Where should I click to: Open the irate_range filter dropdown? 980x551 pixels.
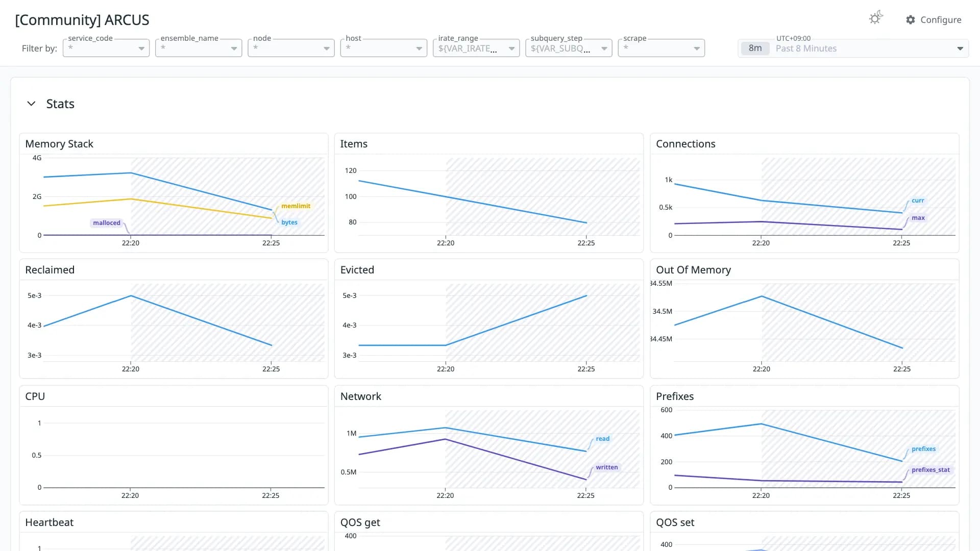(476, 48)
